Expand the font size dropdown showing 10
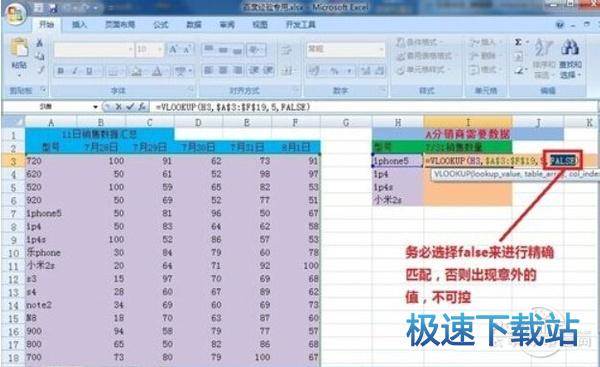 click(x=160, y=50)
